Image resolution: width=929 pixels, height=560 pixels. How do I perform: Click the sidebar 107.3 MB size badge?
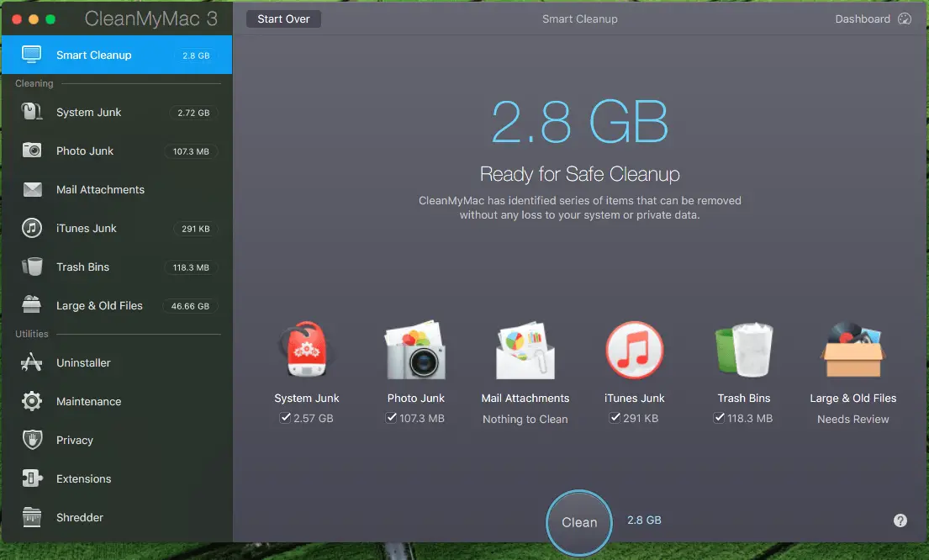[191, 151]
